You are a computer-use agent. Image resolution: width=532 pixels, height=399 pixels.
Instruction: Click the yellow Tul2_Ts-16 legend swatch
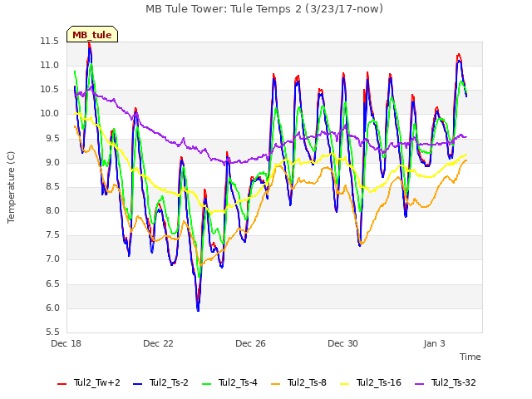(345, 384)
